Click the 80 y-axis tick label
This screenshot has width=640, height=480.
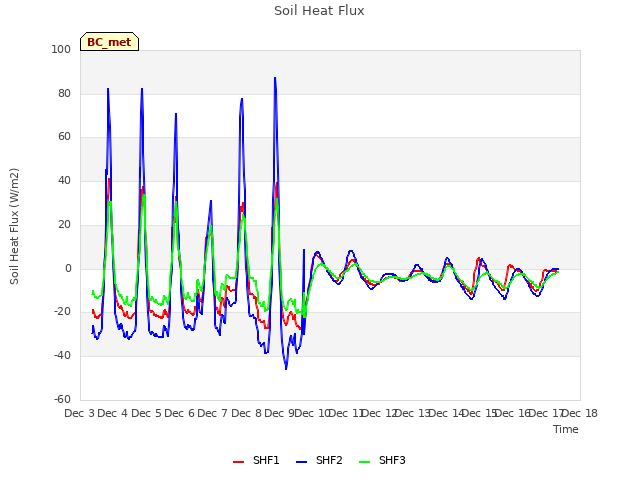click(64, 93)
